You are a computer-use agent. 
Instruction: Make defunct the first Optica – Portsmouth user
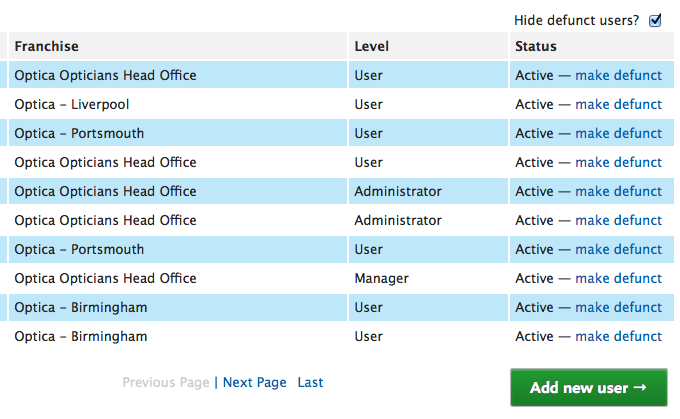pyautogui.click(x=618, y=133)
